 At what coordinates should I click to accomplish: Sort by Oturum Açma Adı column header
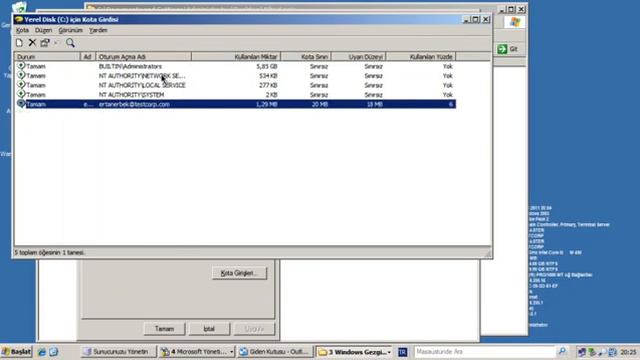(x=143, y=57)
